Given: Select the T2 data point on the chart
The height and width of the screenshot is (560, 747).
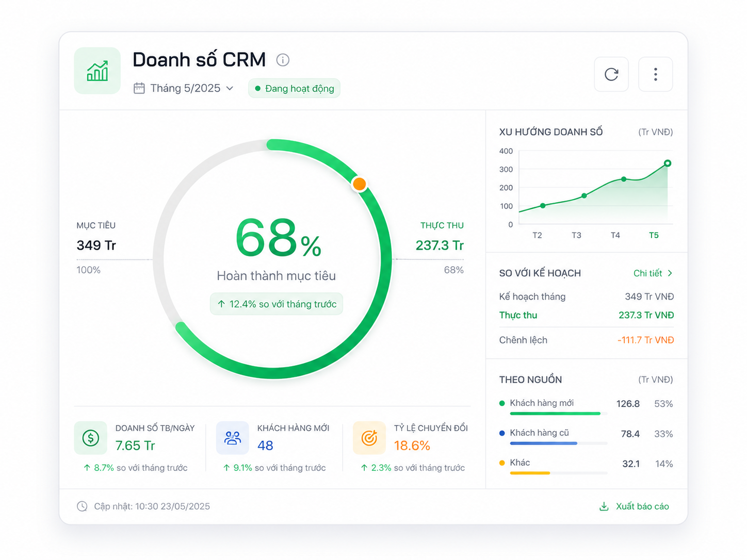Looking at the screenshot, I should click(x=543, y=206).
